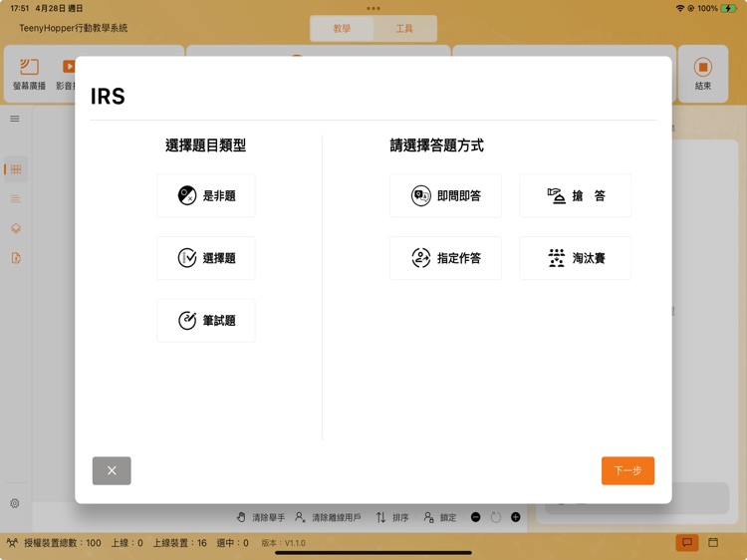
Task: Click the three dots at top center
Action: (373, 8)
